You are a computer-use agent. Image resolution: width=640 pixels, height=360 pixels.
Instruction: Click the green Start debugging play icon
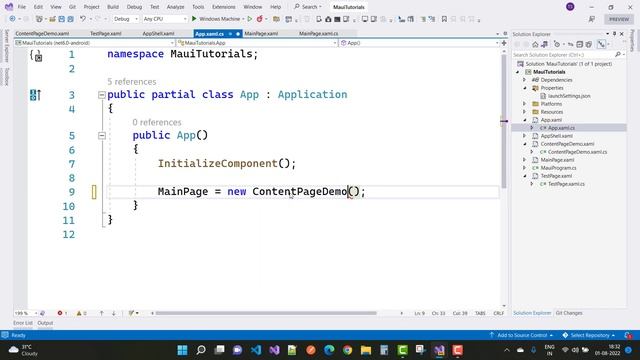[x=194, y=19]
